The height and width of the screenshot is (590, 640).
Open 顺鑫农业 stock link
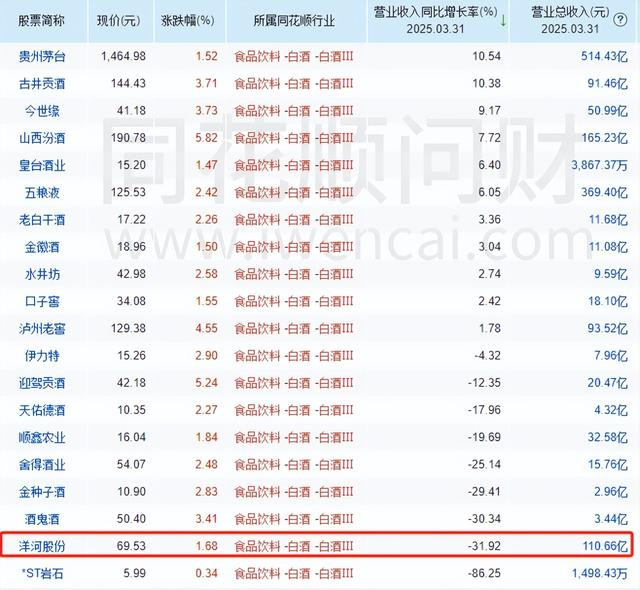point(42,437)
